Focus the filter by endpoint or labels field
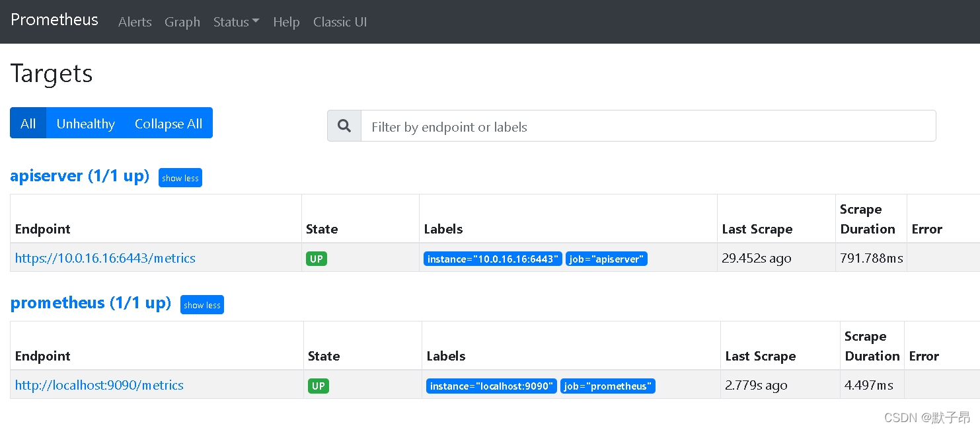 648,126
